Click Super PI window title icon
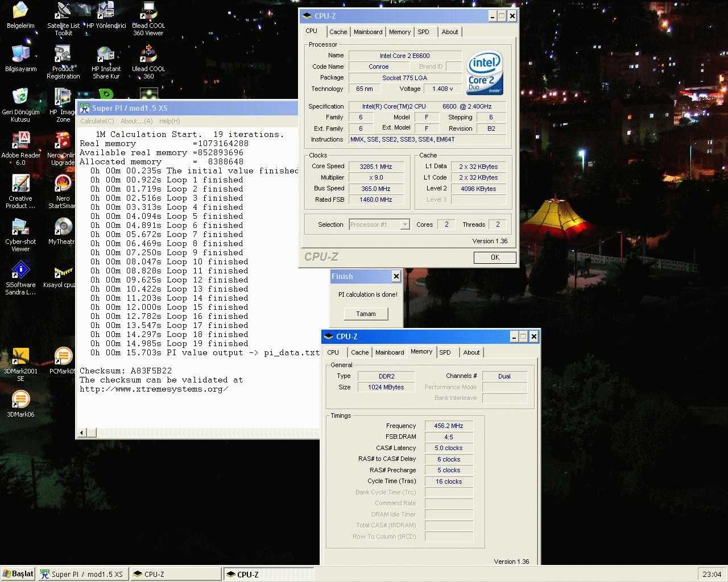 [84, 108]
